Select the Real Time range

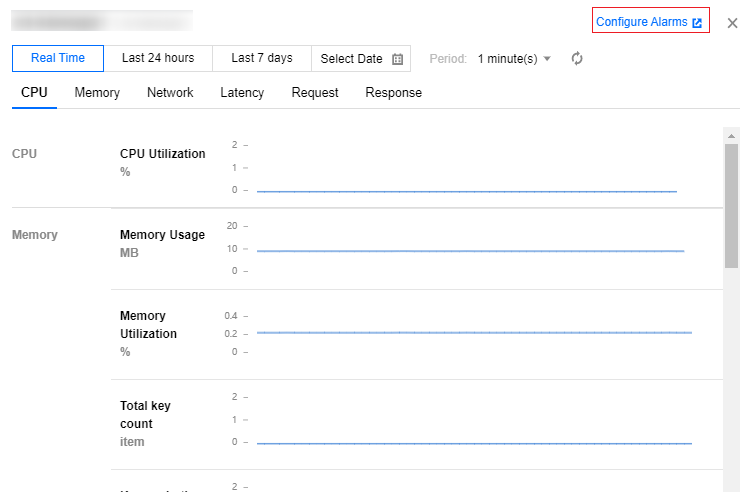pyautogui.click(x=58, y=58)
